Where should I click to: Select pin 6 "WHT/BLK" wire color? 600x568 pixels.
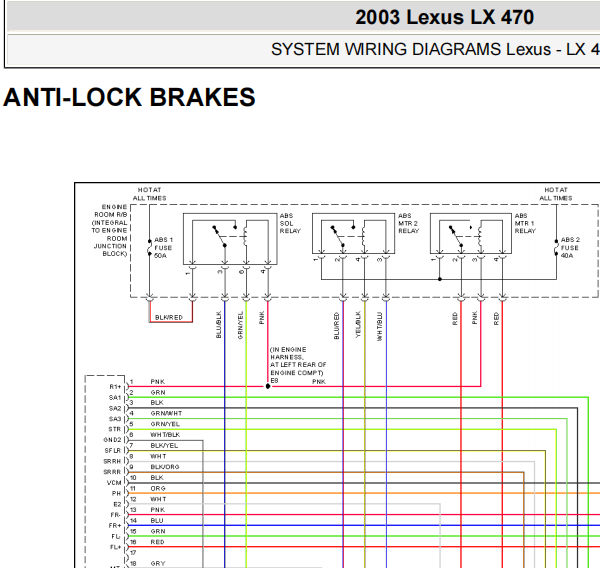coord(165,435)
